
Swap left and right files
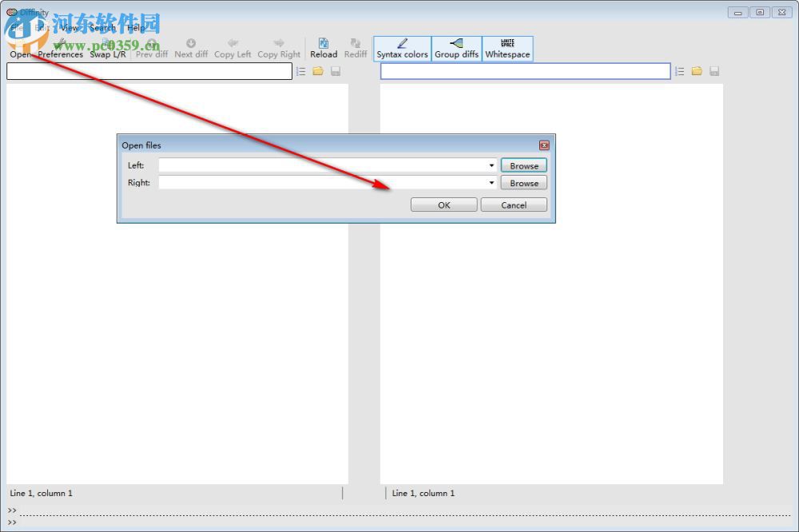pyautogui.click(x=108, y=49)
